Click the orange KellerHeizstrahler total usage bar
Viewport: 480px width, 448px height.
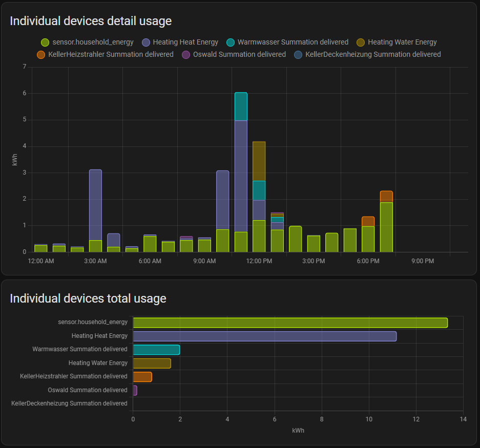pos(142,377)
